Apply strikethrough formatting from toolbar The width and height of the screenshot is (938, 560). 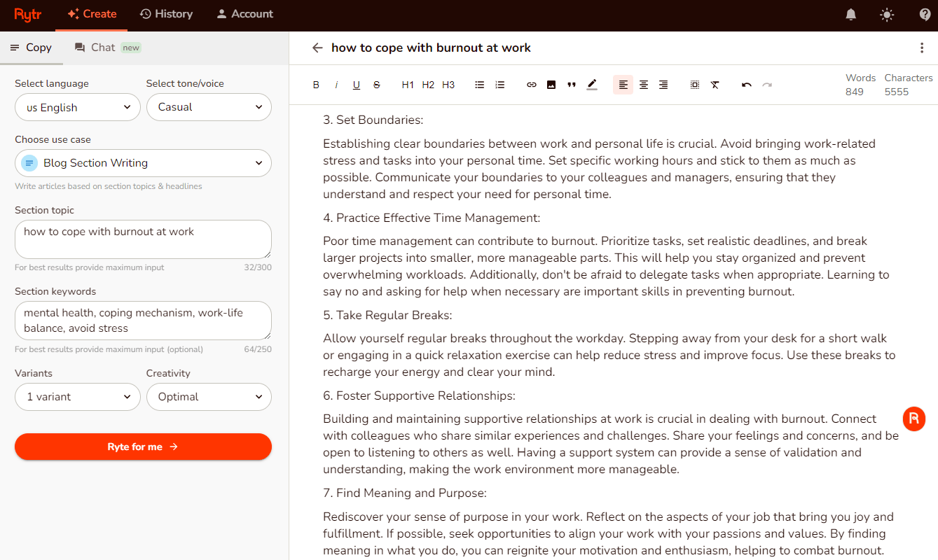tap(376, 85)
